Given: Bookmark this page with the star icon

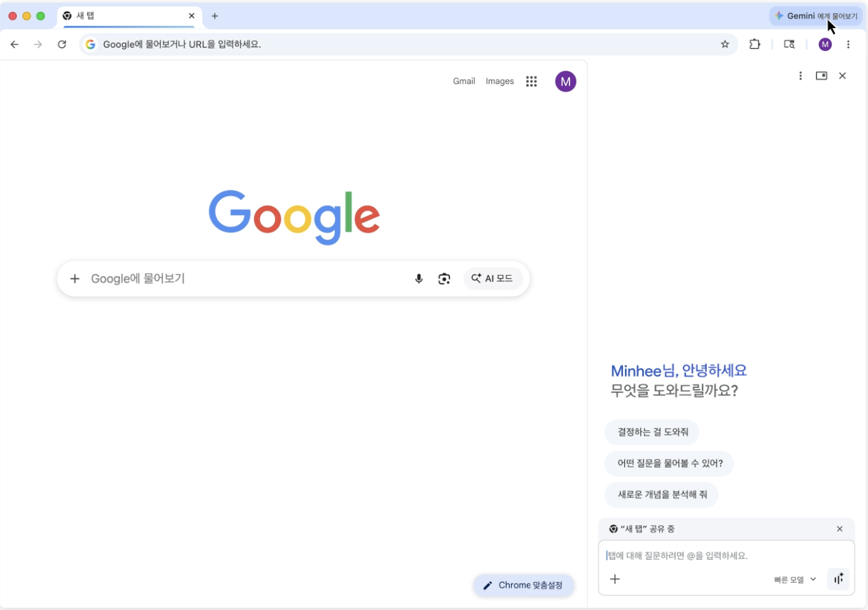Looking at the screenshot, I should point(725,44).
